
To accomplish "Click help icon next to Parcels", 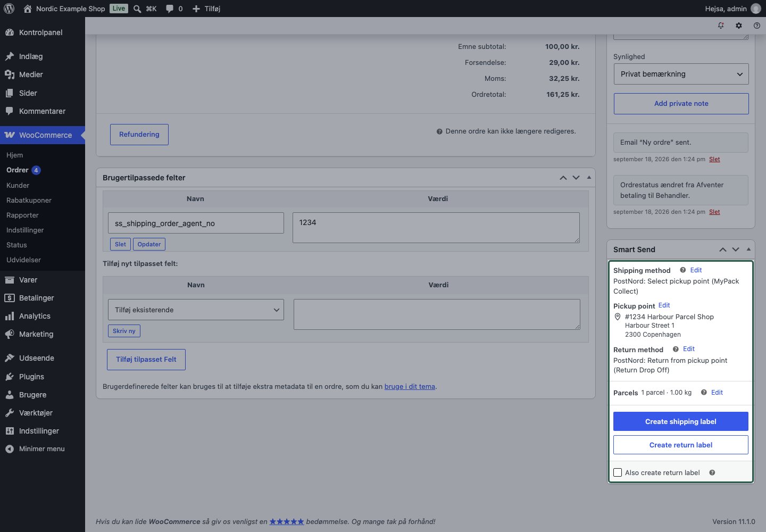I will coord(704,393).
